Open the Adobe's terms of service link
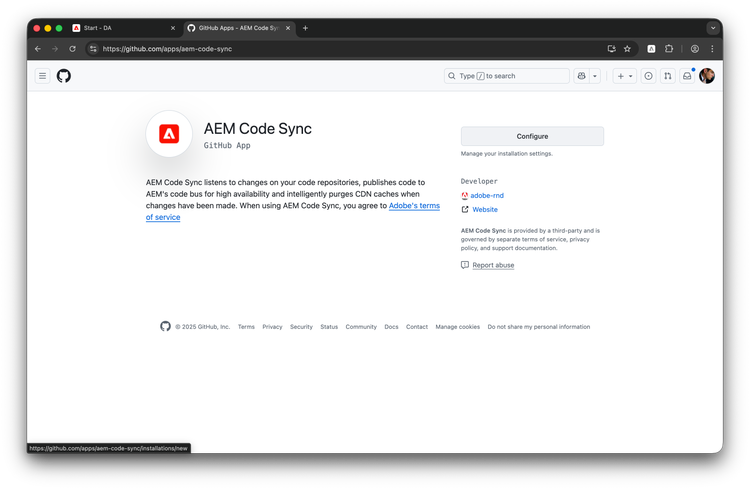 coord(414,206)
